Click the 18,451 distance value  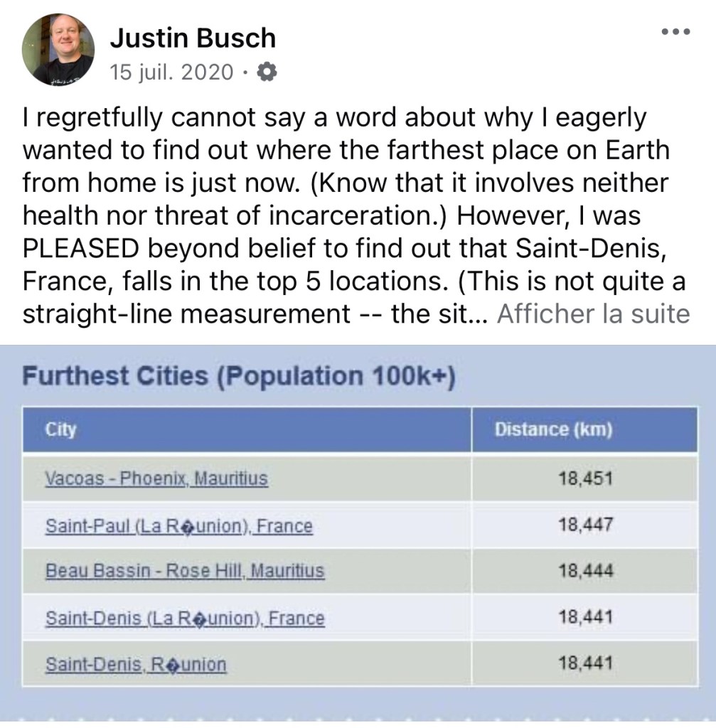coord(585,478)
